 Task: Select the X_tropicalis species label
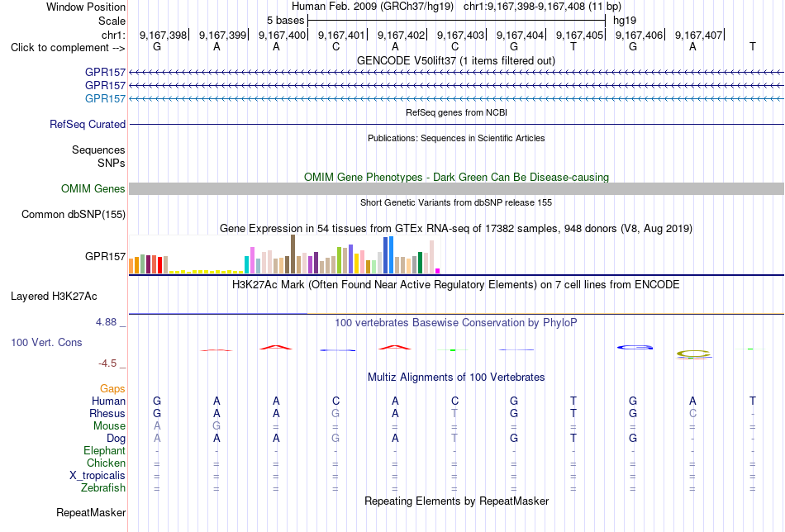(98, 476)
